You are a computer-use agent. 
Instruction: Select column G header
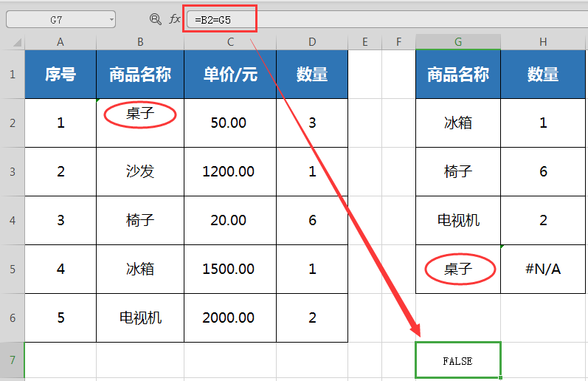[458, 42]
